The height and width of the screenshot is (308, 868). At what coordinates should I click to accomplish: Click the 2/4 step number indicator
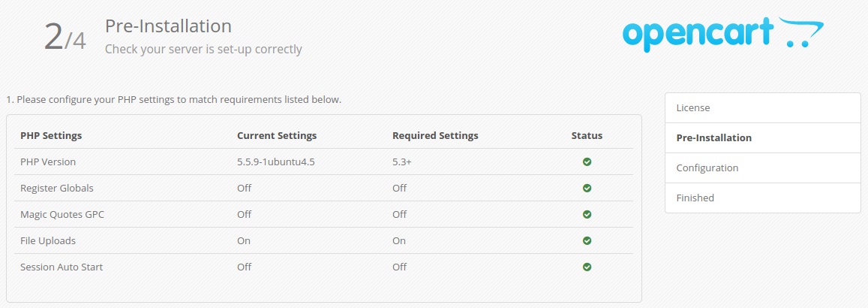(x=65, y=38)
